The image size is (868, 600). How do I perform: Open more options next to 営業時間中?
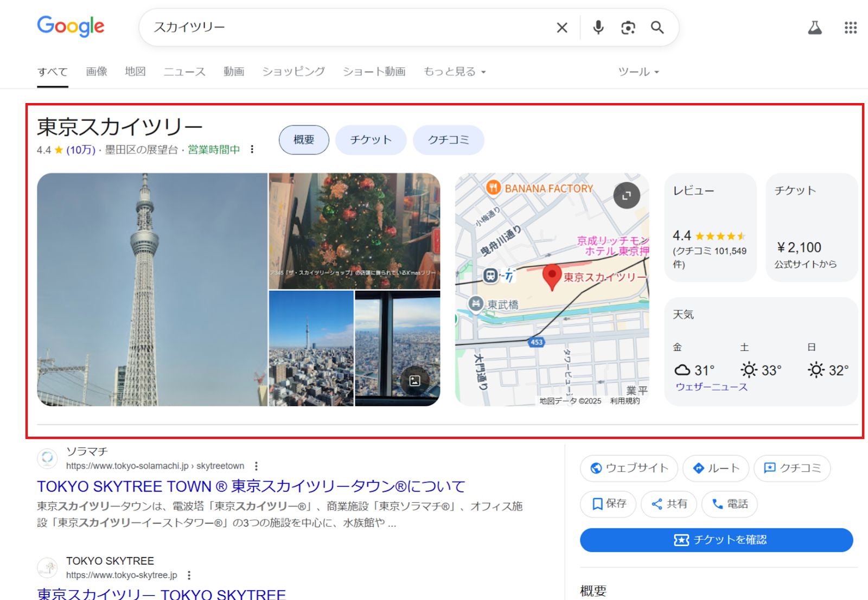point(252,149)
